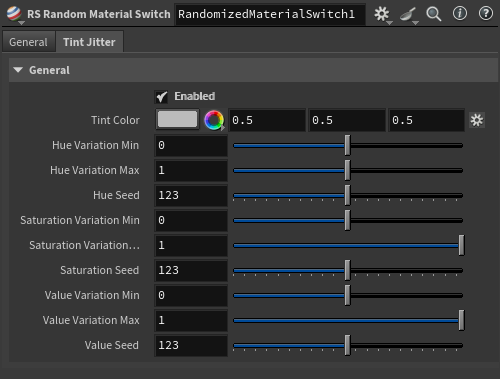Open help via the question mark icon
This screenshot has width=500, height=379.
486,14
